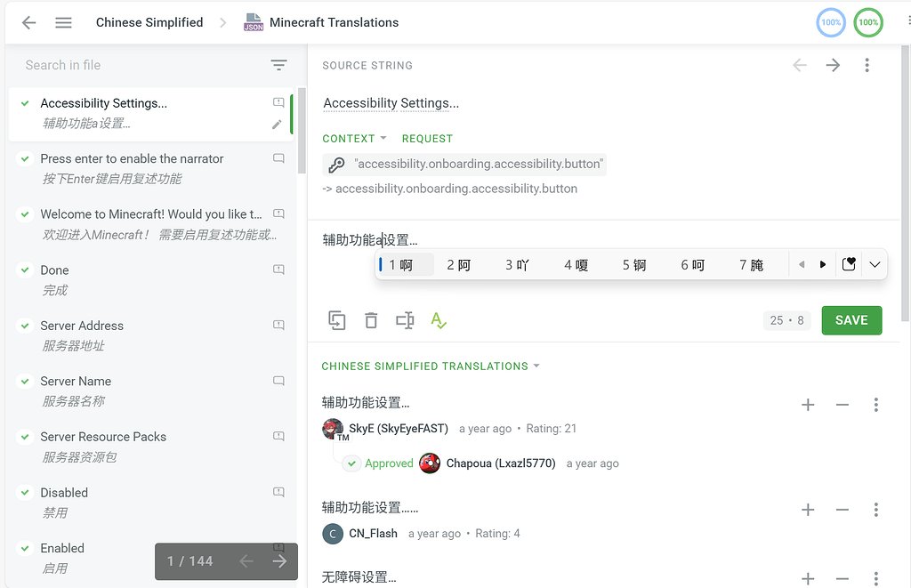Vote down CN_Flash's translation
Screen dimensions: 911x588
coord(842,510)
